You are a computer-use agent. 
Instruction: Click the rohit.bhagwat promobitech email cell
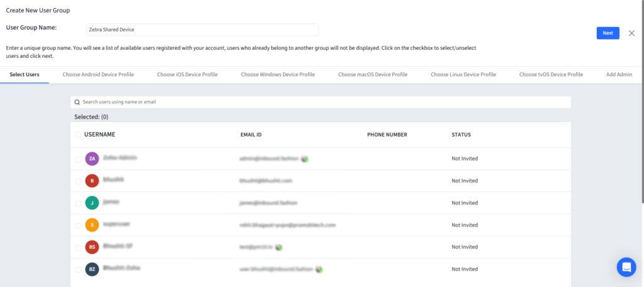click(x=287, y=225)
